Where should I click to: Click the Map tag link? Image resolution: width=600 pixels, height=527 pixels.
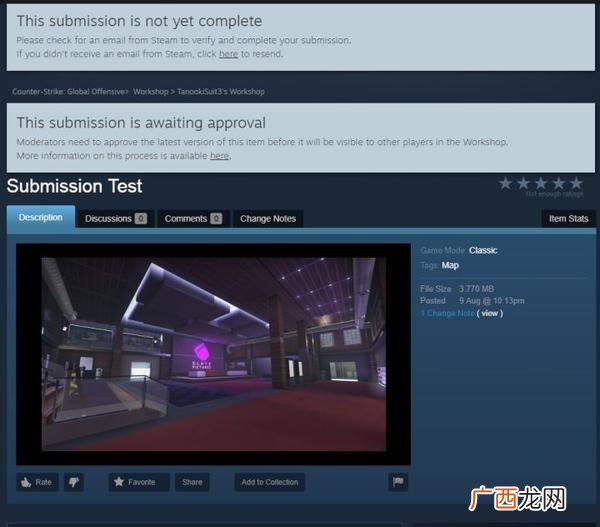[450, 265]
